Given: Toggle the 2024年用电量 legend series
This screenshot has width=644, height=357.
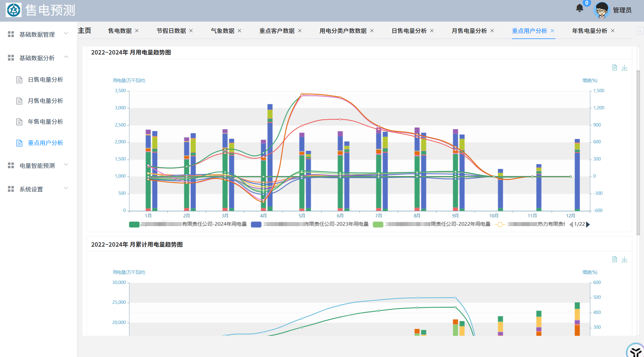Looking at the screenshot, I should pyautogui.click(x=134, y=224).
